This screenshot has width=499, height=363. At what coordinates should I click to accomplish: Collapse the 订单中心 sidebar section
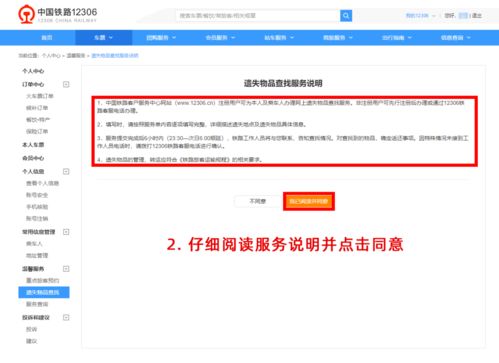tap(66, 84)
